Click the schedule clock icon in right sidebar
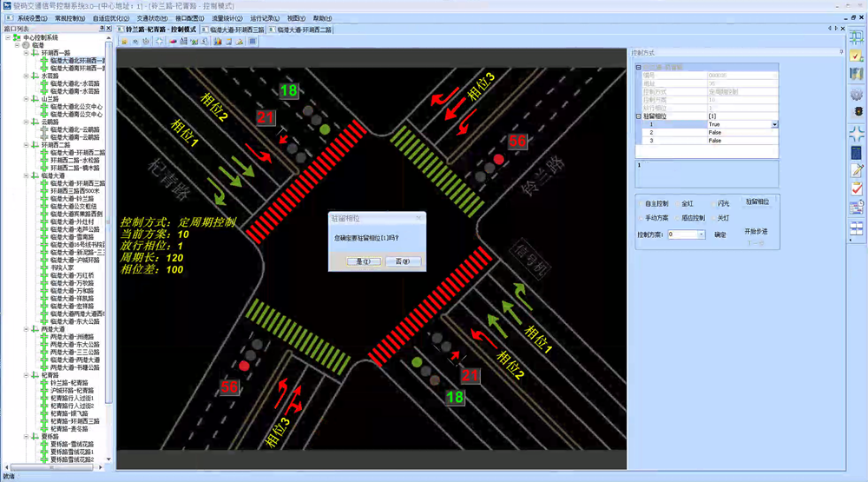Viewport: 868px width, 482px height. (857, 208)
